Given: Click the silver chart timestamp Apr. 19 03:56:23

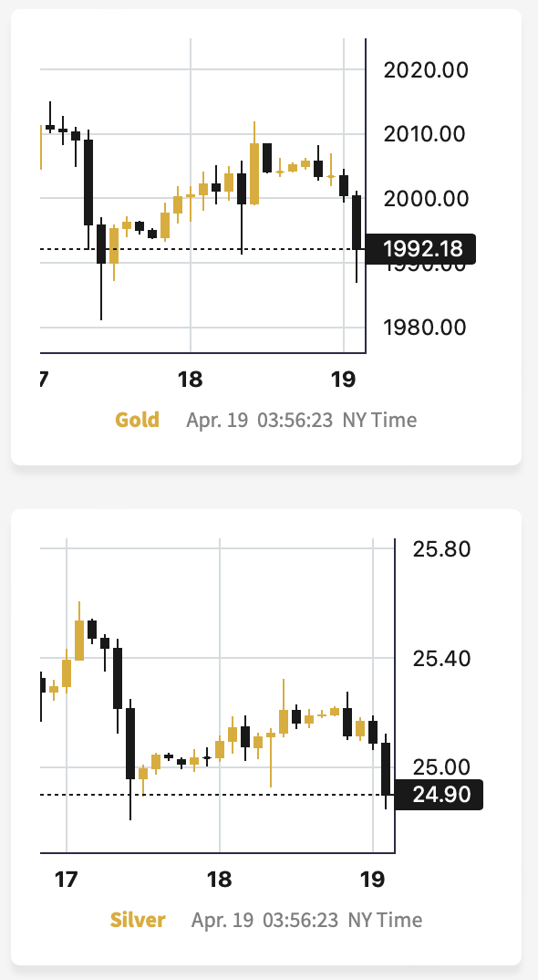Looking at the screenshot, I should [x=264, y=921].
